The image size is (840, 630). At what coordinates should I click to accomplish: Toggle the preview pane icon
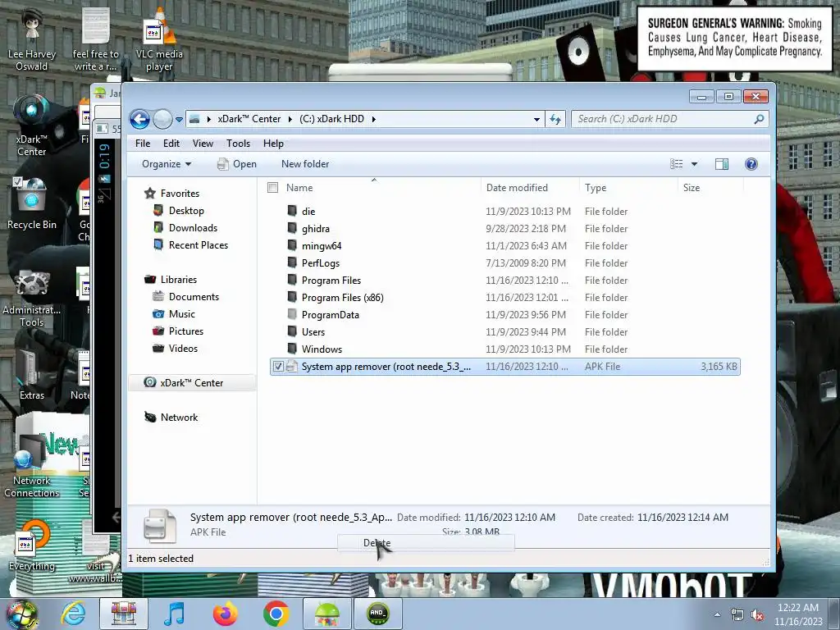point(722,164)
